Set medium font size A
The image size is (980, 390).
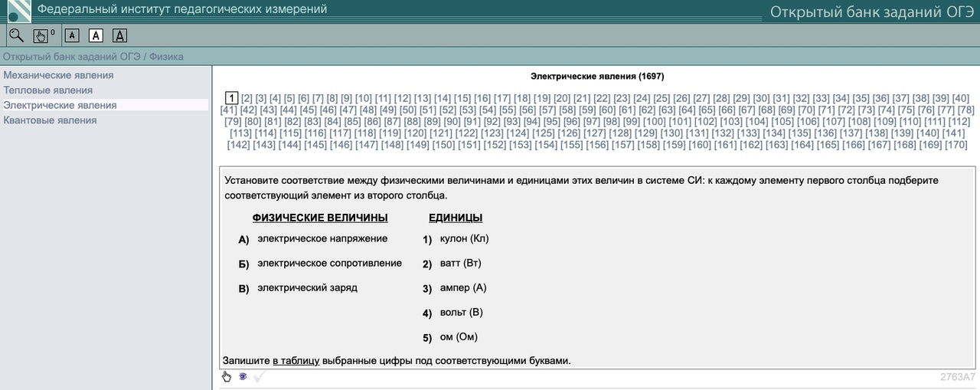pyautogui.click(x=96, y=35)
